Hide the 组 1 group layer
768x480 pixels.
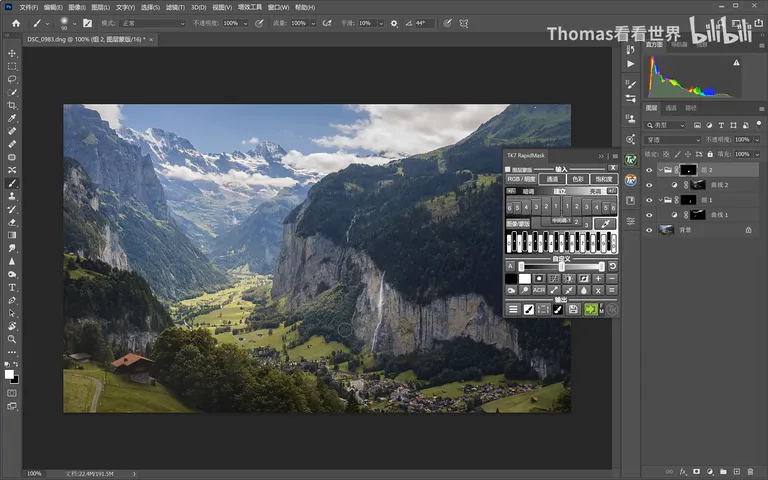(x=649, y=200)
